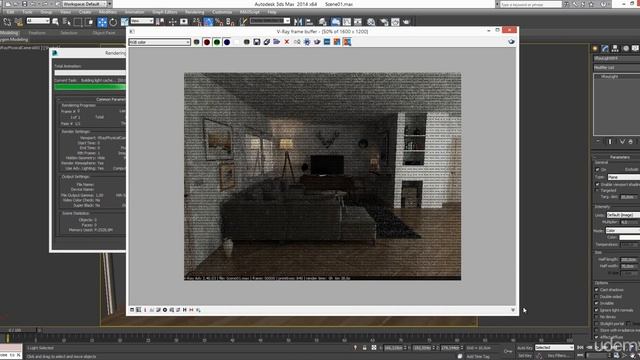Open the Motion tab in command panel

(x=626, y=49)
